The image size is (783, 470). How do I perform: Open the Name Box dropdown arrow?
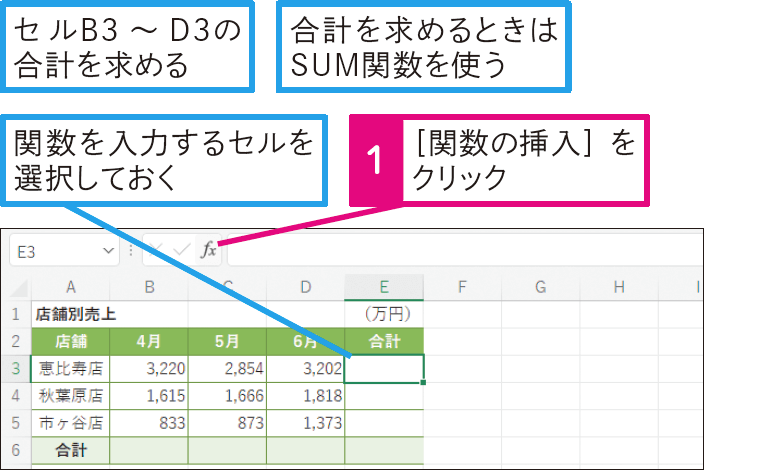pyautogui.click(x=108, y=250)
